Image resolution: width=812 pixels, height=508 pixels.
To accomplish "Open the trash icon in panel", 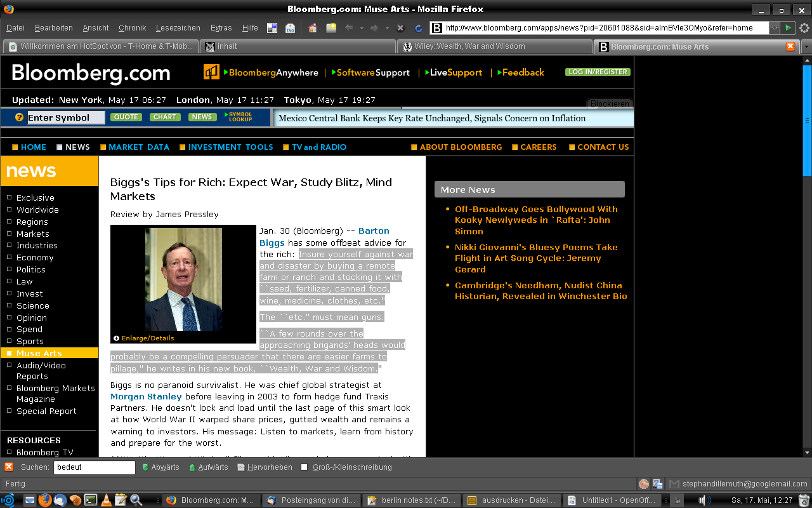I will (x=804, y=500).
